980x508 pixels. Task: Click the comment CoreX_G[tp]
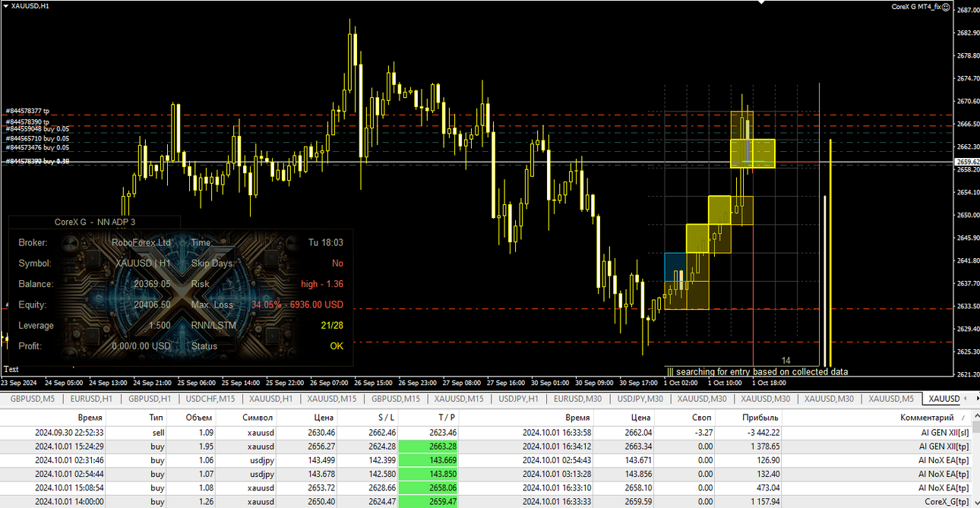click(x=947, y=501)
